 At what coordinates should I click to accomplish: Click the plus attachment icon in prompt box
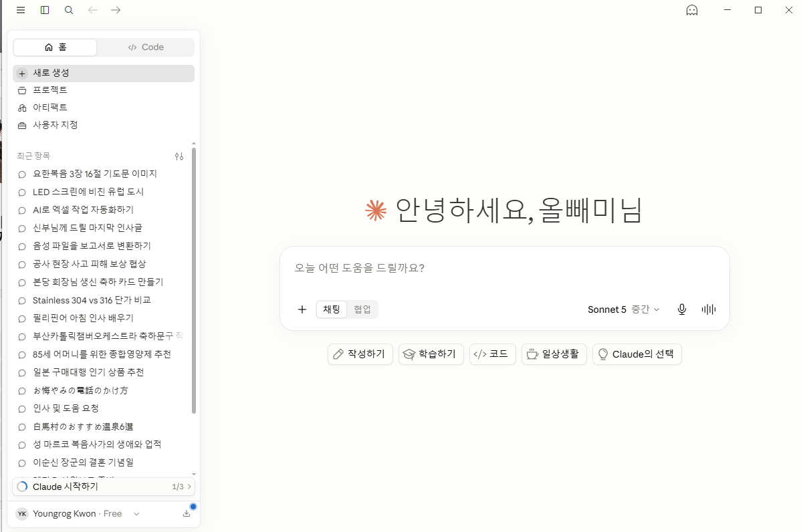pos(302,309)
